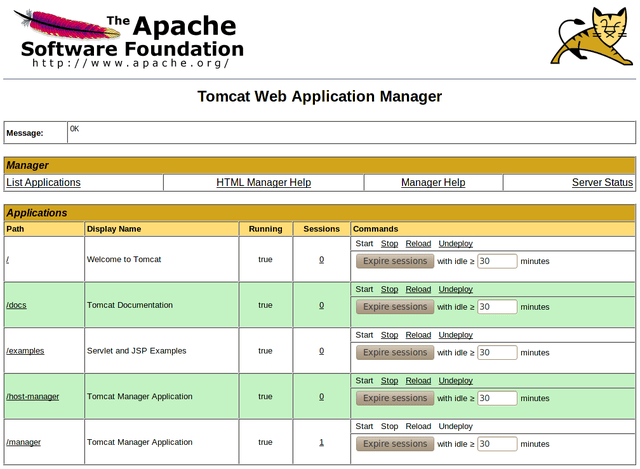Focus idle minutes field for root app
This screenshot has width=640, height=469.
click(497, 261)
